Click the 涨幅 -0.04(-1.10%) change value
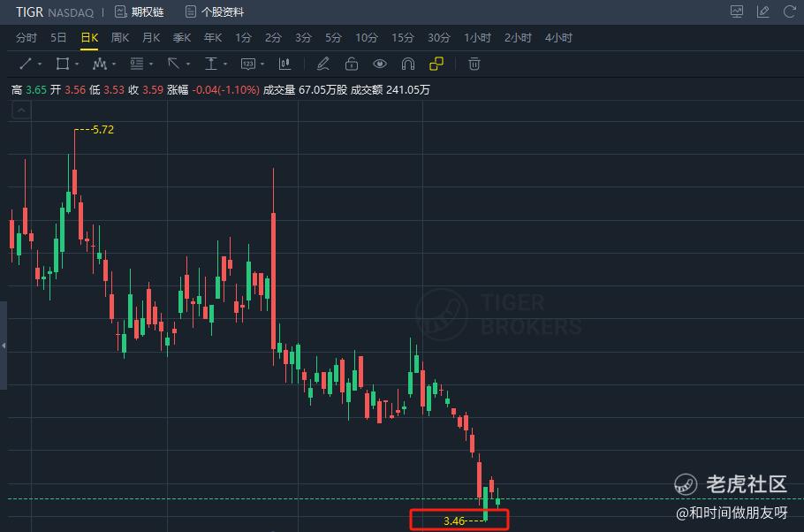The height and width of the screenshot is (532, 804). point(213,90)
